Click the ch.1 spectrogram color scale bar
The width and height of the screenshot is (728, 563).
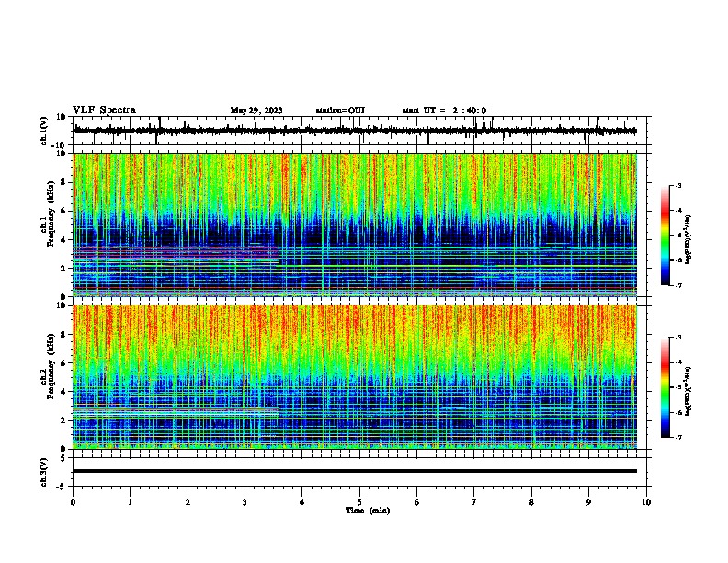pos(665,235)
